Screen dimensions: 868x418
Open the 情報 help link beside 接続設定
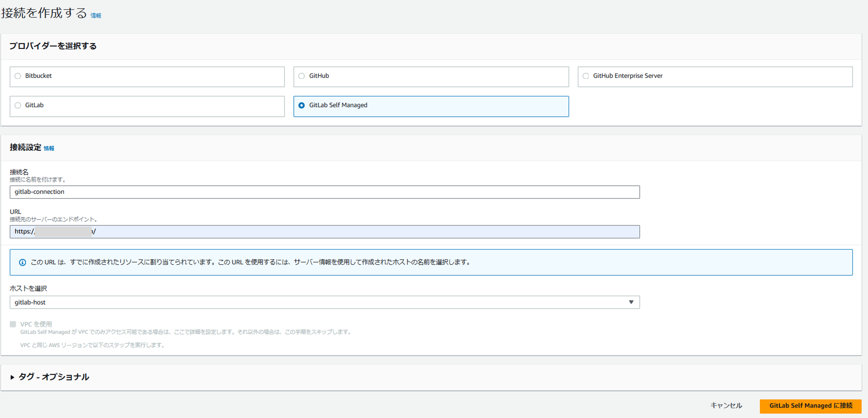49,148
